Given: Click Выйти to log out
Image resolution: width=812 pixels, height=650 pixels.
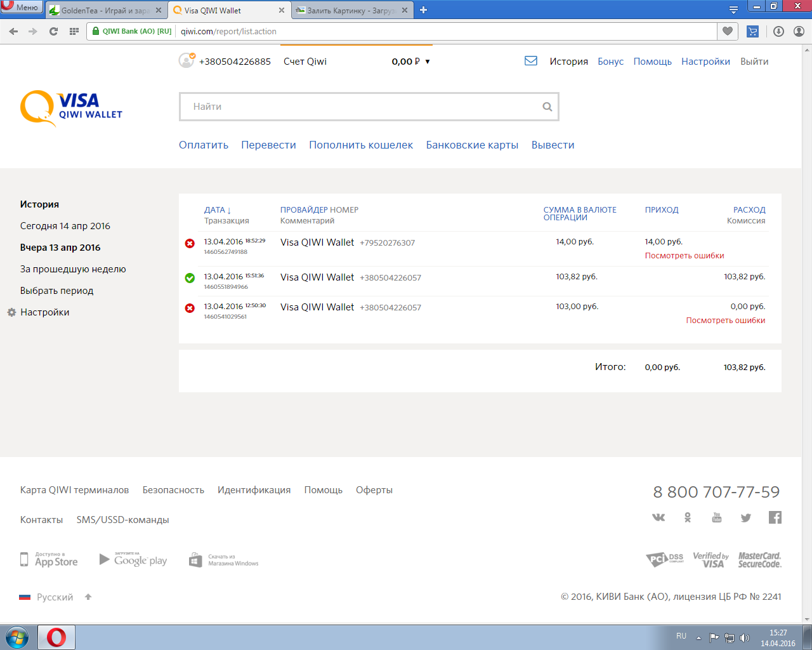Looking at the screenshot, I should 754,62.
